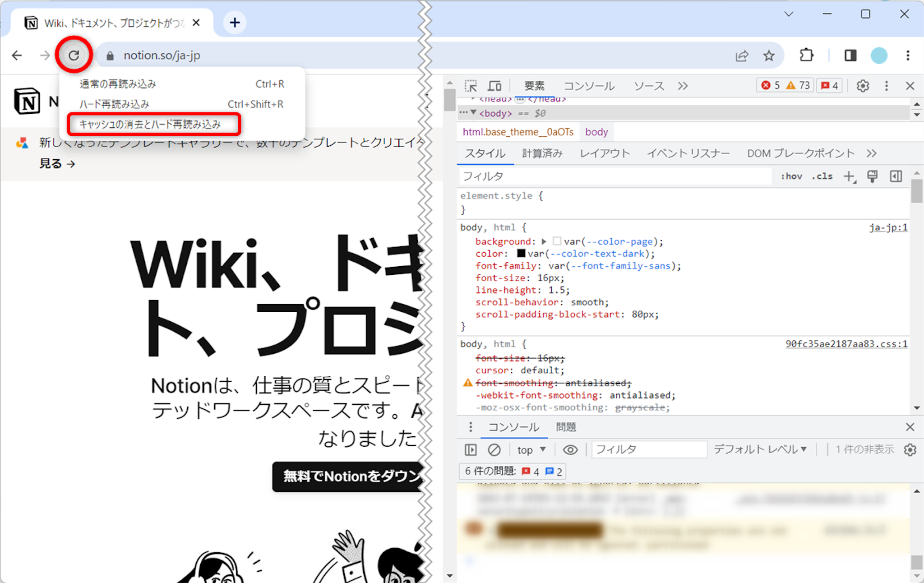Open DevTools settings gear
Screen dimensions: 924x583
862,86
